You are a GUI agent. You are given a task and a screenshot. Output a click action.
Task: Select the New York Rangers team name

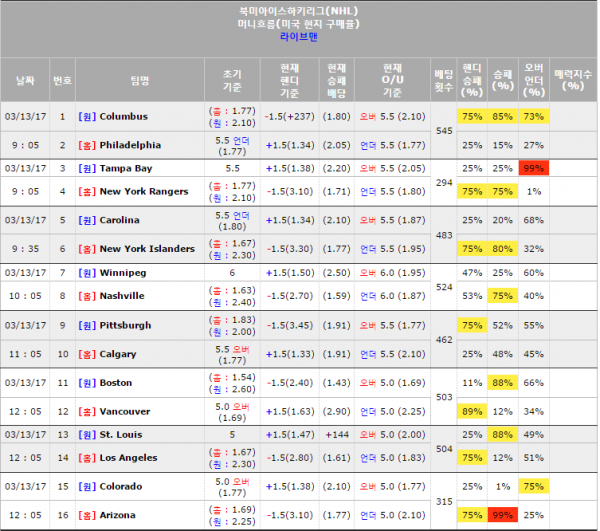(x=144, y=191)
